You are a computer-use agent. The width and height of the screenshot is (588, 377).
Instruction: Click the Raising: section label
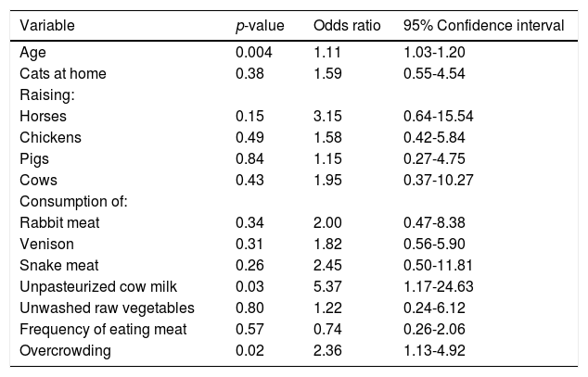coord(45,94)
